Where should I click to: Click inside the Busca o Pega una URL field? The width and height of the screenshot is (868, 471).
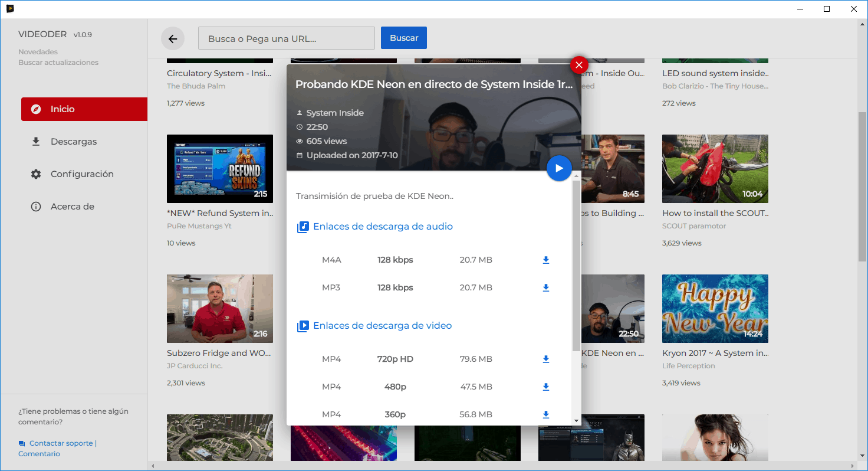[286, 38]
